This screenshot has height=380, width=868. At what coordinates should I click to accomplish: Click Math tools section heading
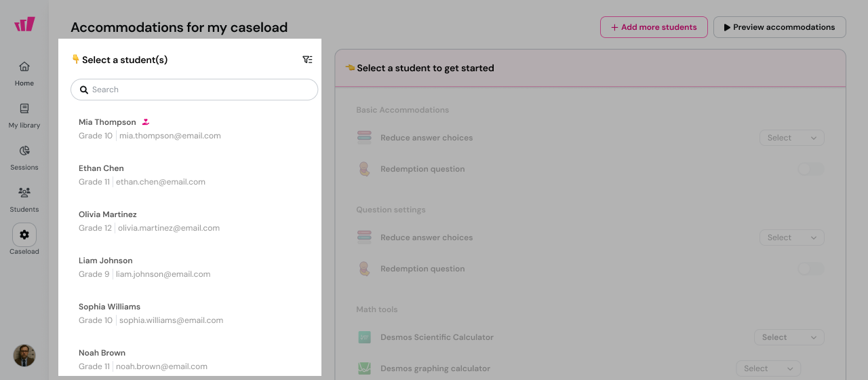click(x=377, y=309)
